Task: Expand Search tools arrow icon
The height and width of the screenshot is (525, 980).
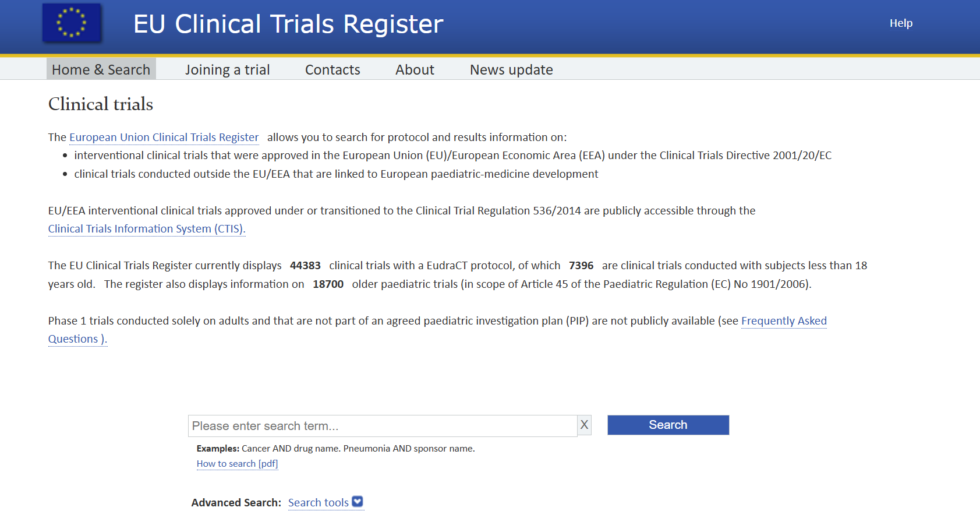Action: tap(358, 502)
